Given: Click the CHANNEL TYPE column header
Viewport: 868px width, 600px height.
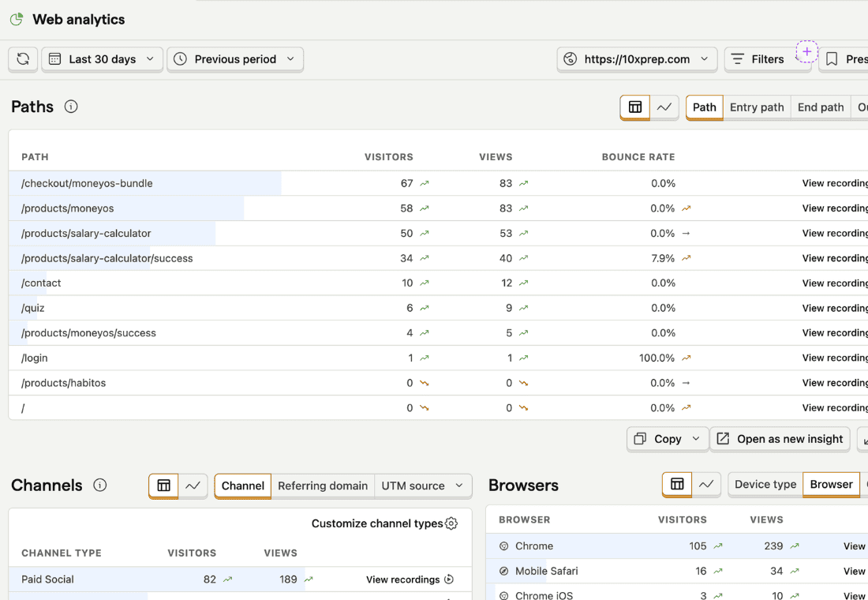Looking at the screenshot, I should click(62, 553).
